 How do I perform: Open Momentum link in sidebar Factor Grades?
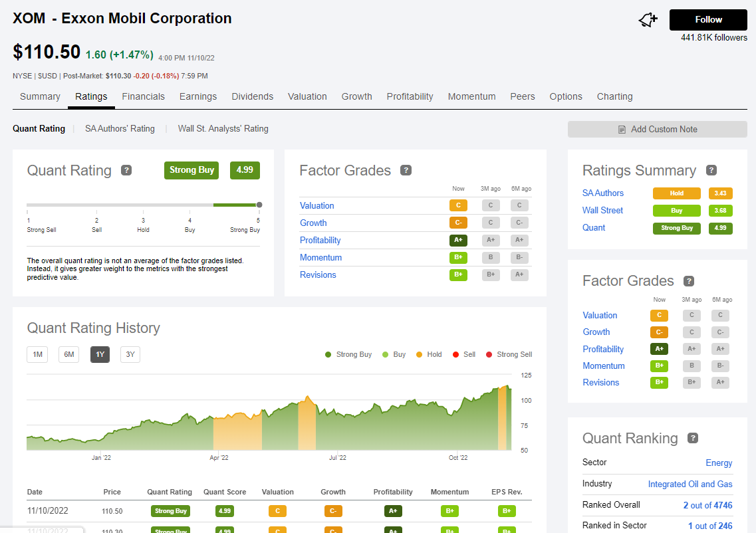(604, 366)
